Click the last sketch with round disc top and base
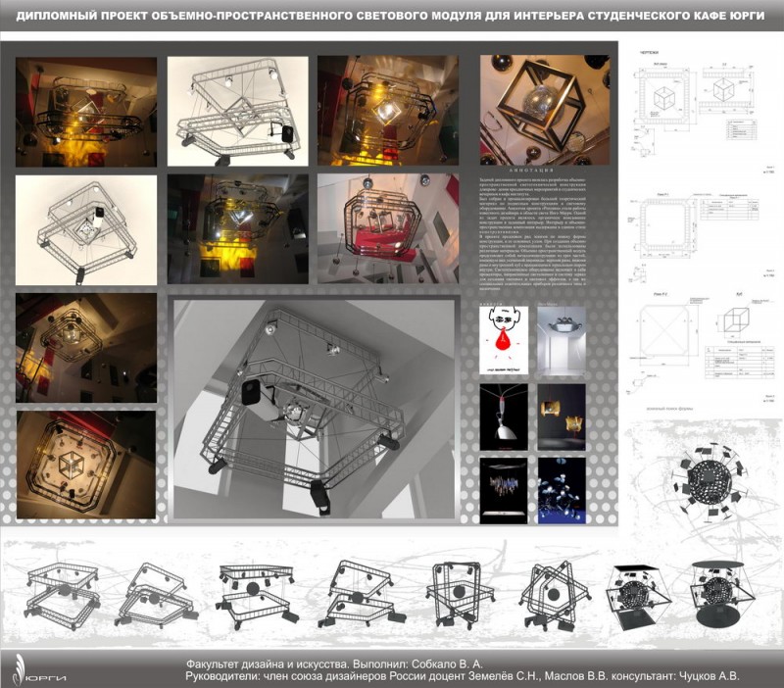The image size is (784, 688). [x=722, y=595]
